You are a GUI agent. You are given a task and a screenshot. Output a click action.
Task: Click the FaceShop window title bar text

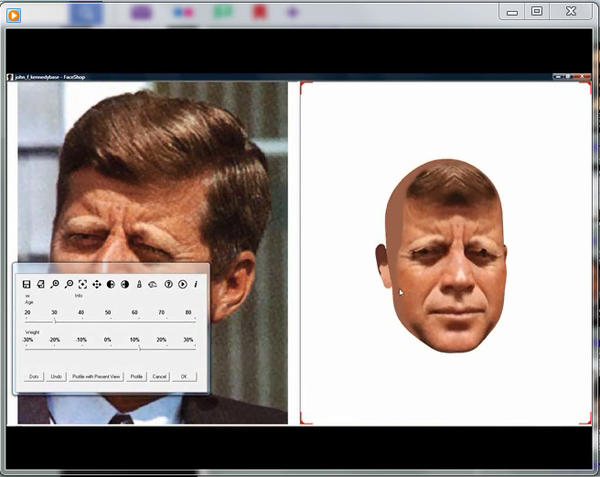(50, 77)
